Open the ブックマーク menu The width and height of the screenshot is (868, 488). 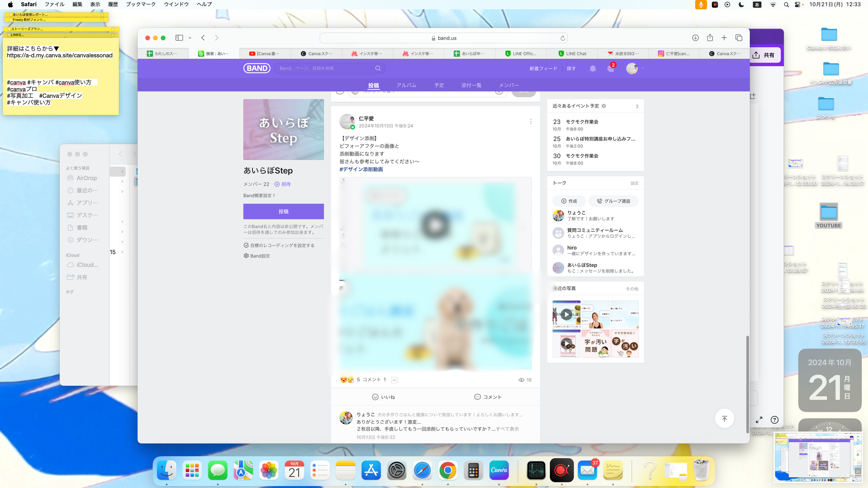click(x=141, y=5)
